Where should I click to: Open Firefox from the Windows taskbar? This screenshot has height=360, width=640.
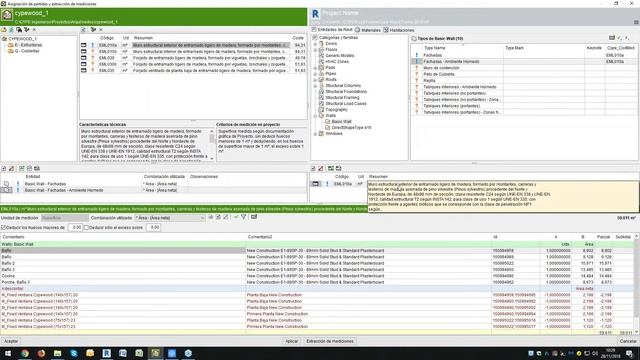pos(41,353)
